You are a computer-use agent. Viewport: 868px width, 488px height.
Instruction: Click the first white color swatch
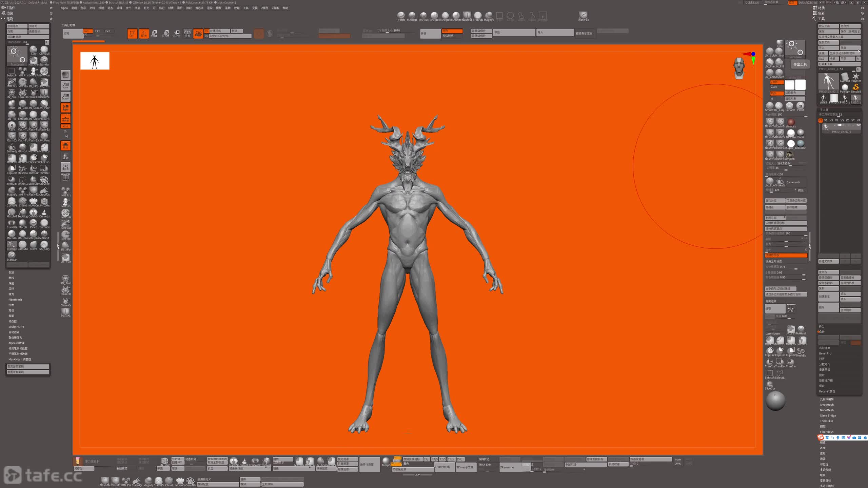(x=790, y=85)
